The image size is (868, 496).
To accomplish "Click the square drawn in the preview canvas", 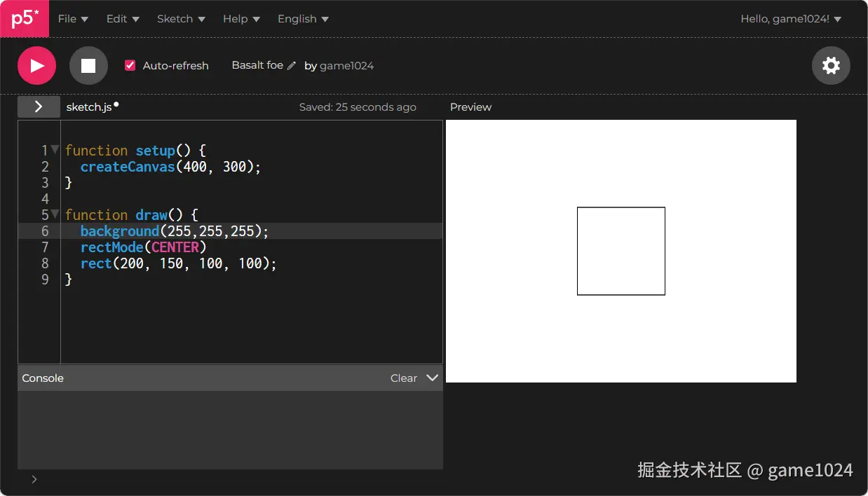I will click(621, 251).
